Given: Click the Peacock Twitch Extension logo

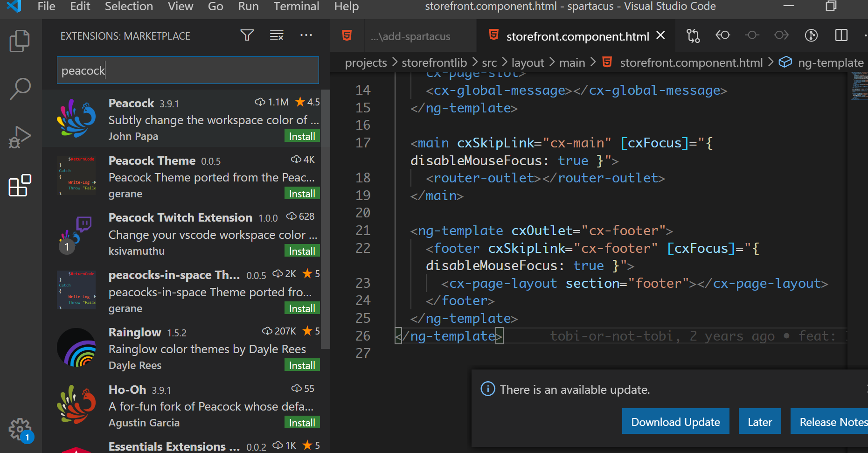Looking at the screenshot, I should tap(76, 235).
